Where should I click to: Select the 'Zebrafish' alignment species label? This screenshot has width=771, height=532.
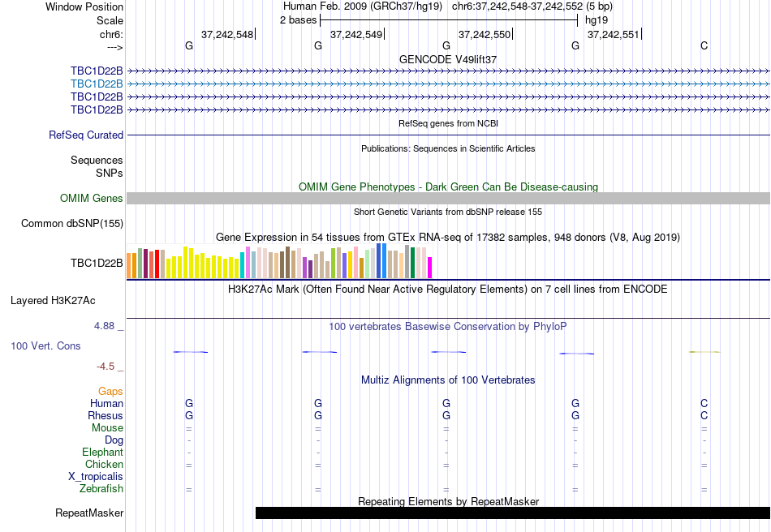point(101,489)
